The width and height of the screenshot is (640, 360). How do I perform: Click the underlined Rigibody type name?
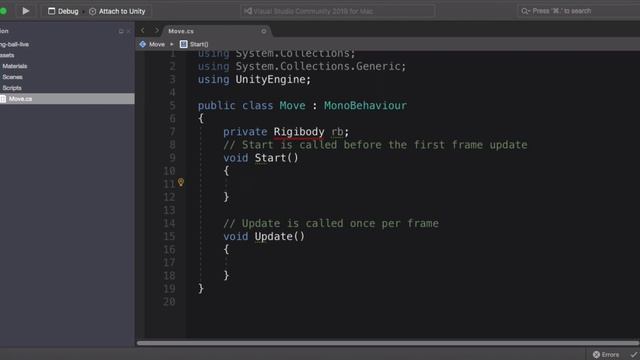[x=299, y=132]
